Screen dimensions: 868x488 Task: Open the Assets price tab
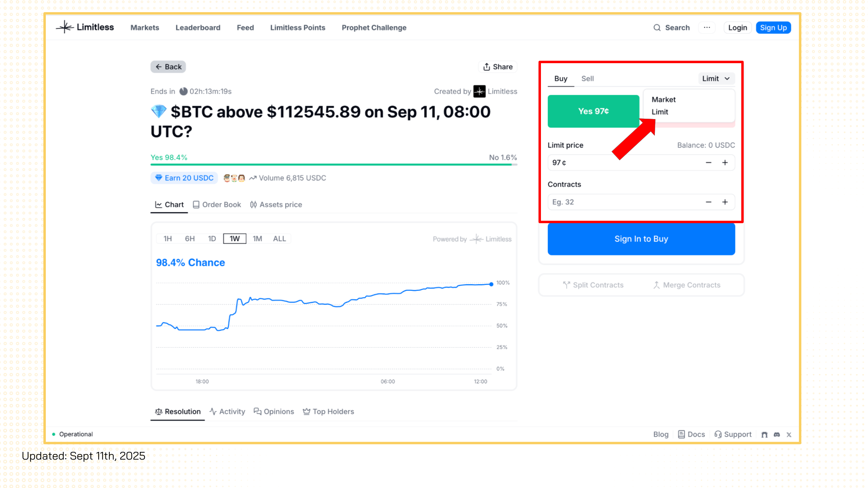pyautogui.click(x=276, y=205)
